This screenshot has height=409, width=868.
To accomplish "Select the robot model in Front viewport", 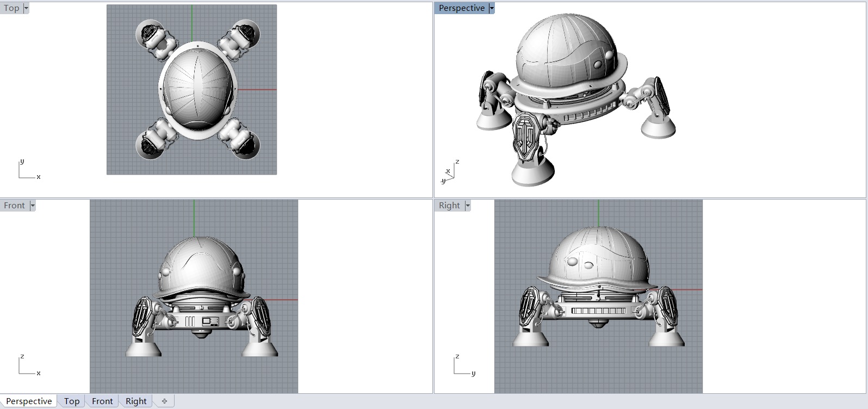I will coord(201,296).
